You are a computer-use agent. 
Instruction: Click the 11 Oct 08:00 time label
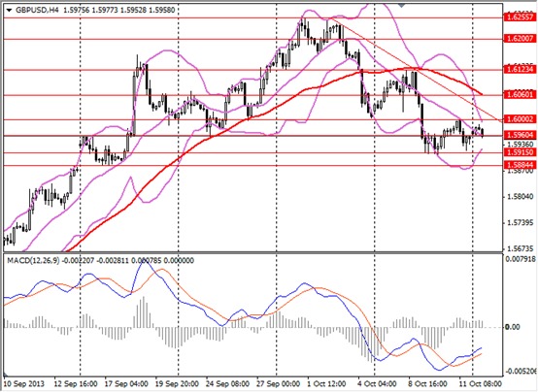pos(481,383)
